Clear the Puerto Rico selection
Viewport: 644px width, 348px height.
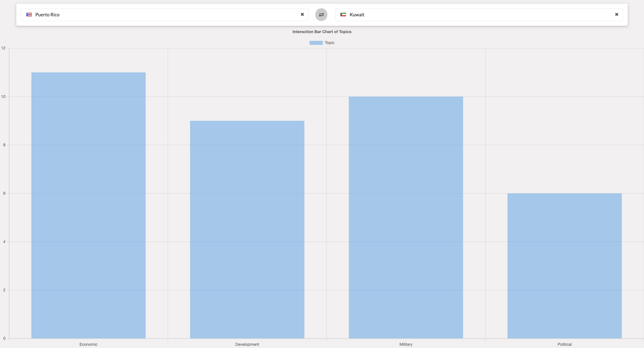pyautogui.click(x=302, y=15)
